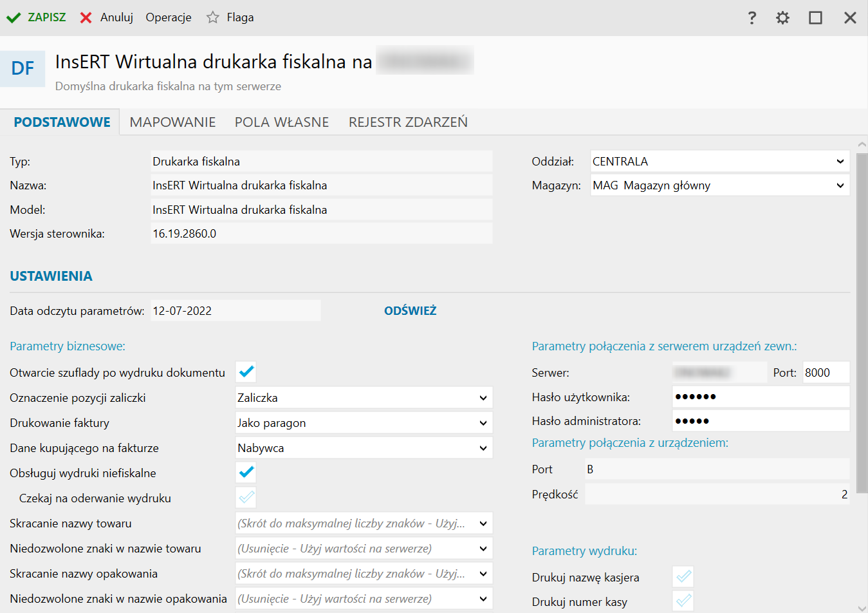This screenshot has height=613, width=868.
Task: Click the Flaga button label
Action: click(240, 17)
